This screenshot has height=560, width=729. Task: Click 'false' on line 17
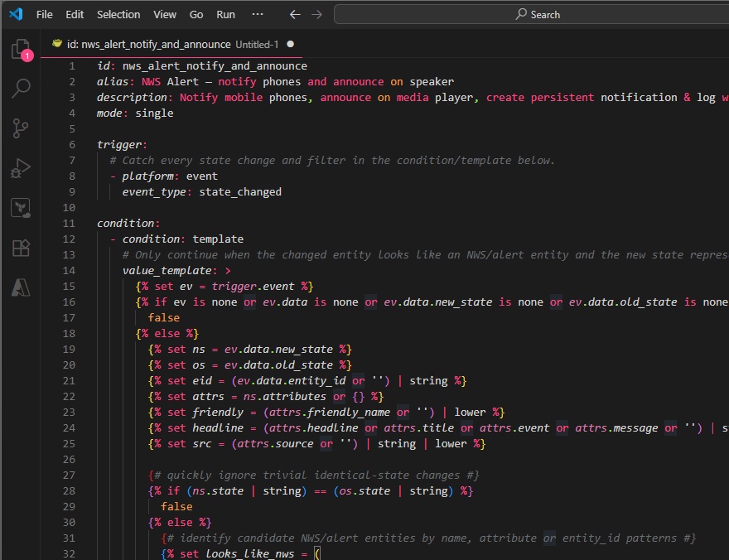click(x=164, y=318)
